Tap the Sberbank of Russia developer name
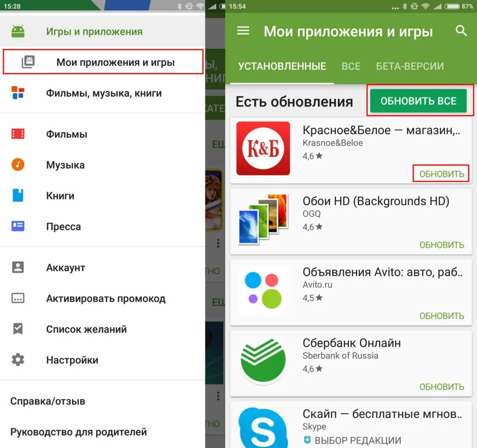The height and width of the screenshot is (448, 477). (x=340, y=356)
